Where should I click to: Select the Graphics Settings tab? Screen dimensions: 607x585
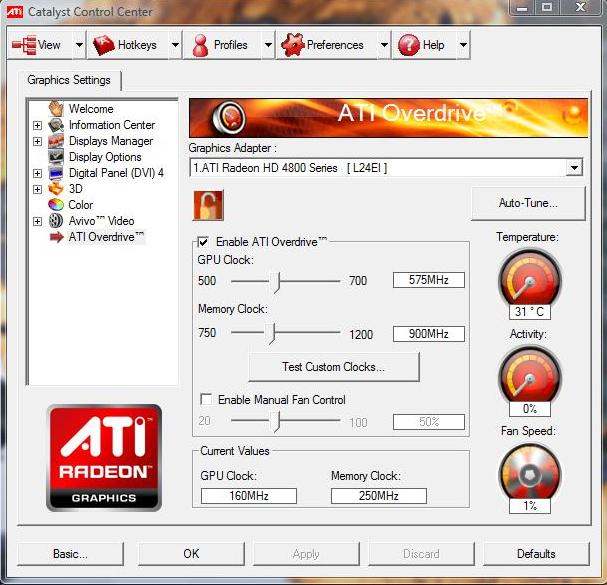point(69,80)
